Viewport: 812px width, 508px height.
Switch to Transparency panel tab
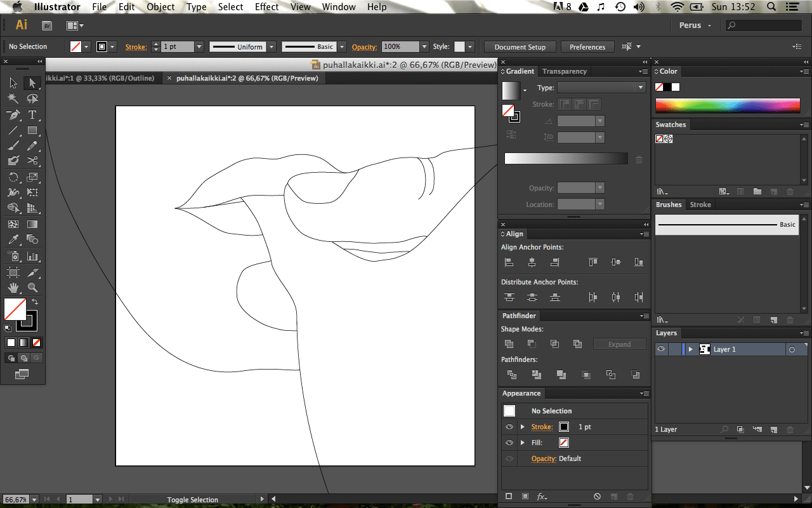click(565, 71)
